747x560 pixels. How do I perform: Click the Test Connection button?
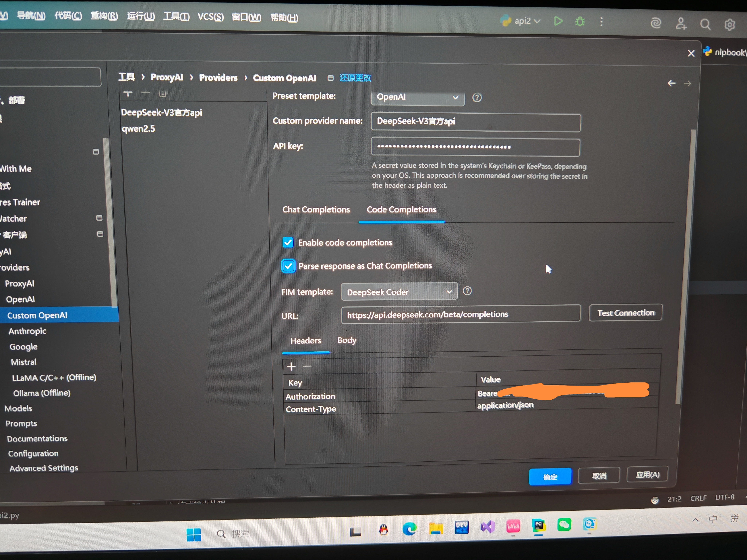coord(625,313)
